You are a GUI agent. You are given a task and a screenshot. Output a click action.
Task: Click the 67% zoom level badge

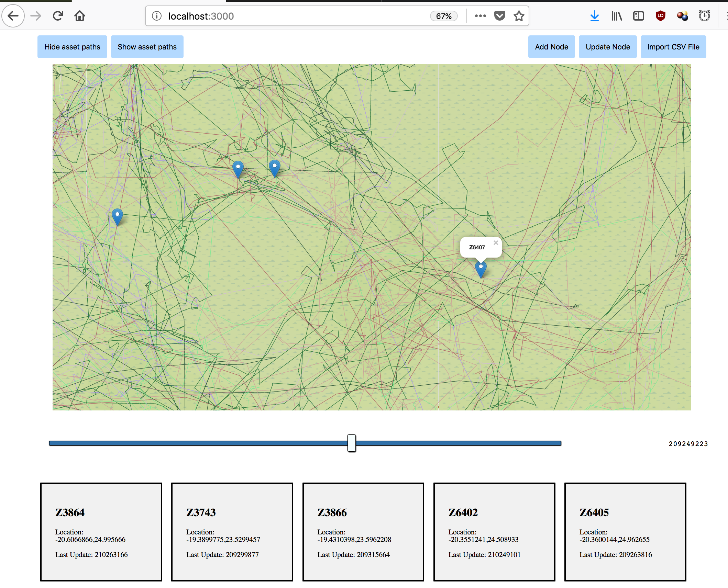click(x=443, y=16)
